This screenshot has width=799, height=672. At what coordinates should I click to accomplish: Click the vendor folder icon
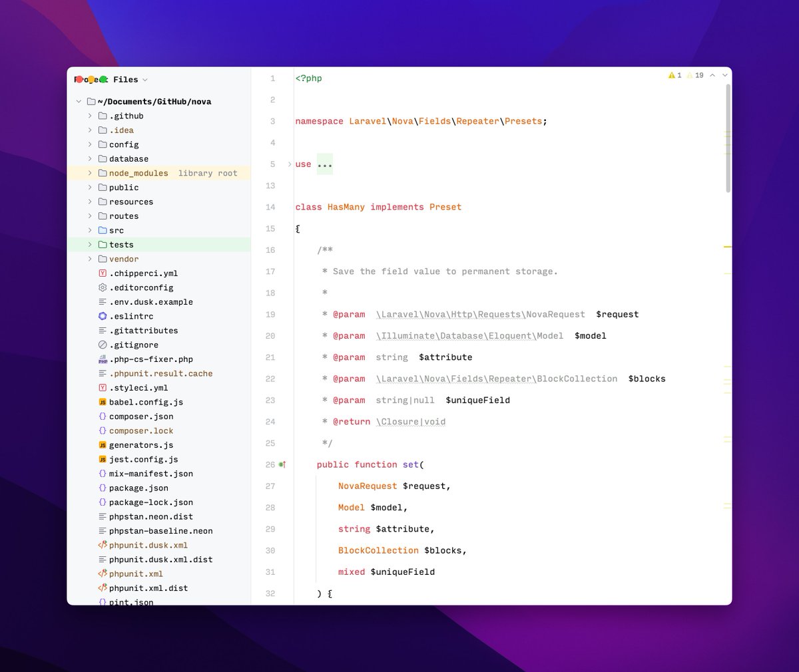pyautogui.click(x=103, y=259)
